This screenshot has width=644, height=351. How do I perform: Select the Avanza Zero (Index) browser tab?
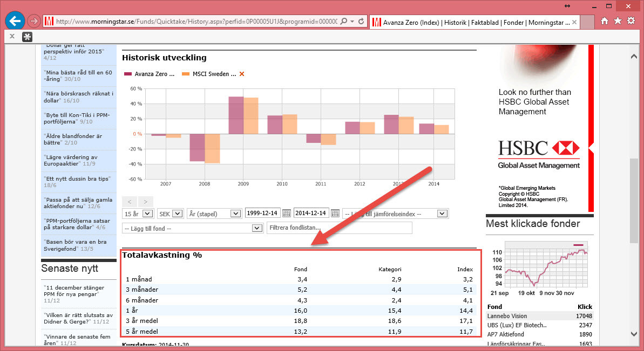pos(472,22)
